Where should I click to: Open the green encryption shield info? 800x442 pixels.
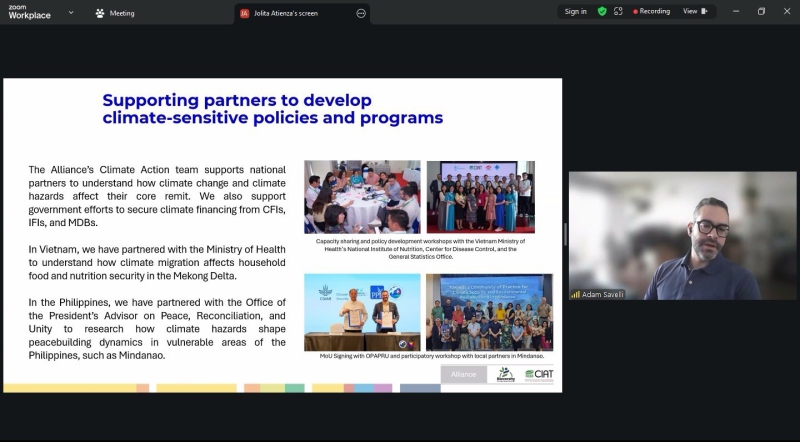[602, 12]
